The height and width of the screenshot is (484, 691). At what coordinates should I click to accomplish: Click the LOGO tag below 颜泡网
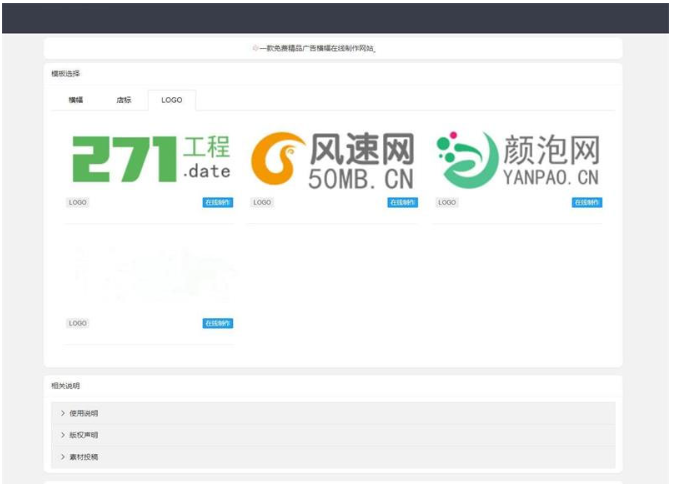click(447, 202)
